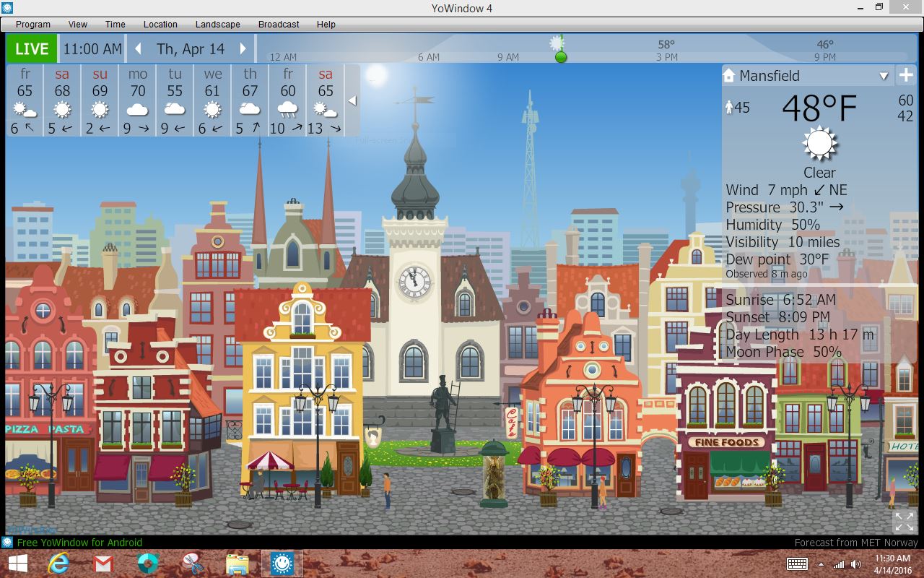Open Gmail from the taskbar
This screenshot has height=578, width=924.
click(103, 563)
